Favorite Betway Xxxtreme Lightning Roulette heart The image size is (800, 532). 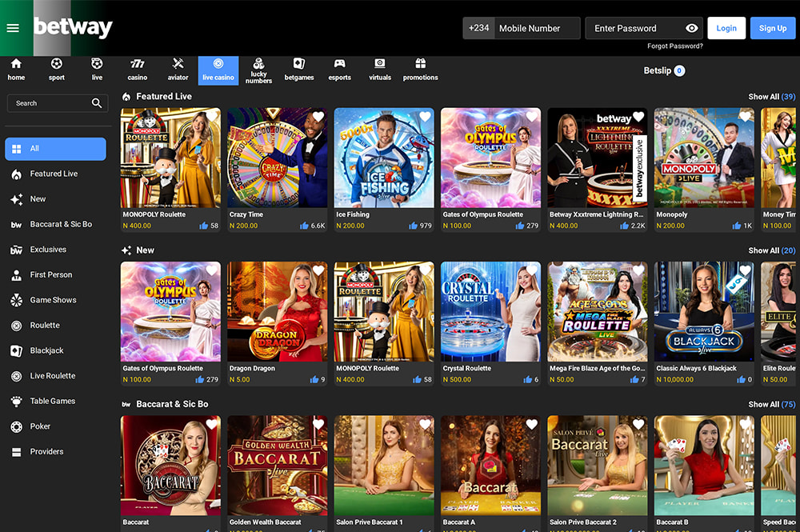tap(638, 117)
